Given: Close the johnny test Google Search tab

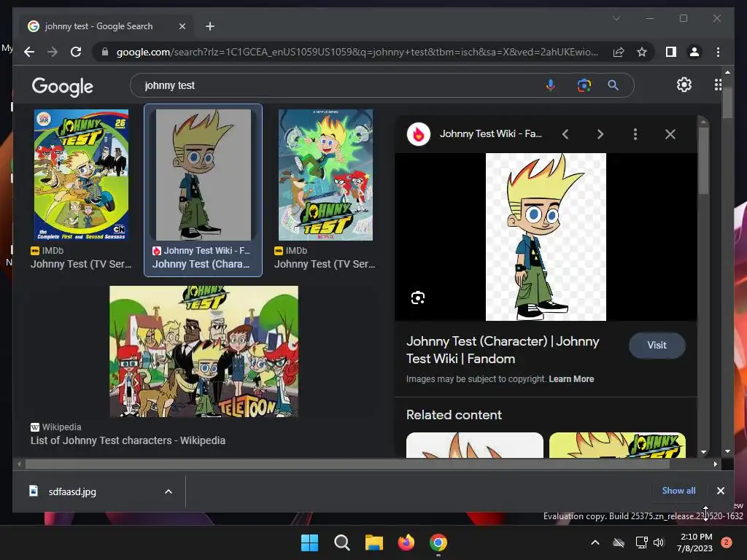Looking at the screenshot, I should (182, 26).
